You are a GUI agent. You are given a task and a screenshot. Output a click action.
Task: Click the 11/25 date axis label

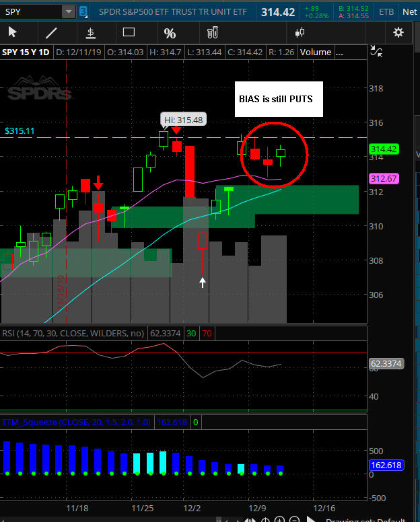coord(143,509)
